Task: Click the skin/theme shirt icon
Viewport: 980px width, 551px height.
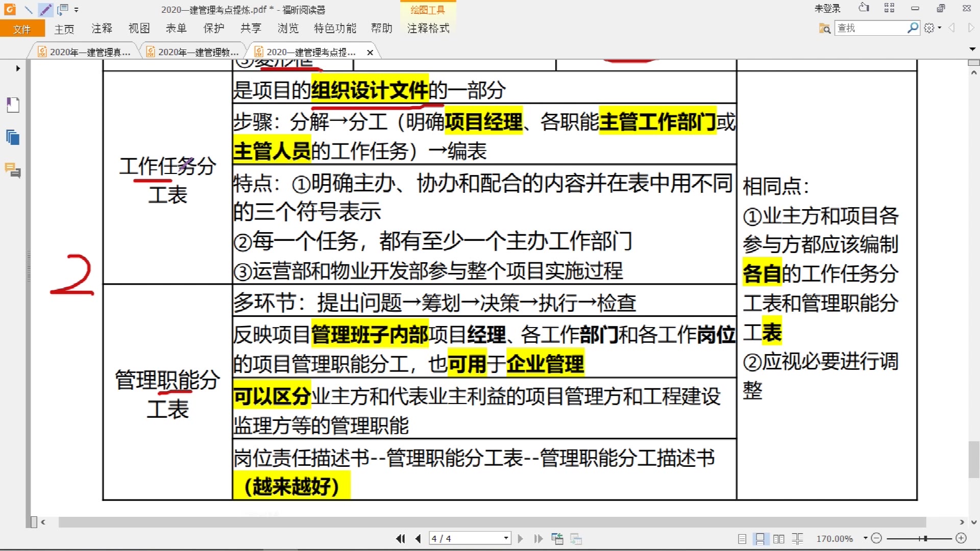Action: click(864, 8)
